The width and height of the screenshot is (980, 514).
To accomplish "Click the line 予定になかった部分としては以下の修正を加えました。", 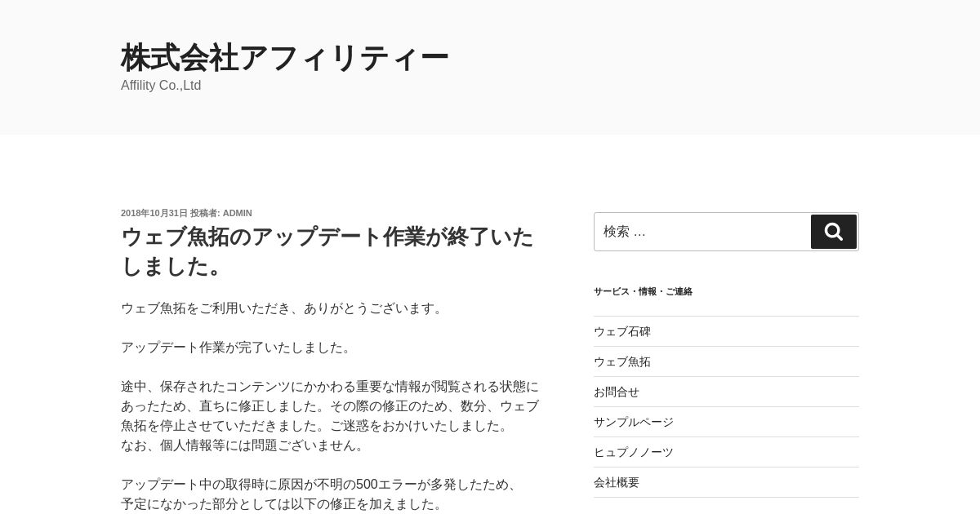I will [x=284, y=504].
